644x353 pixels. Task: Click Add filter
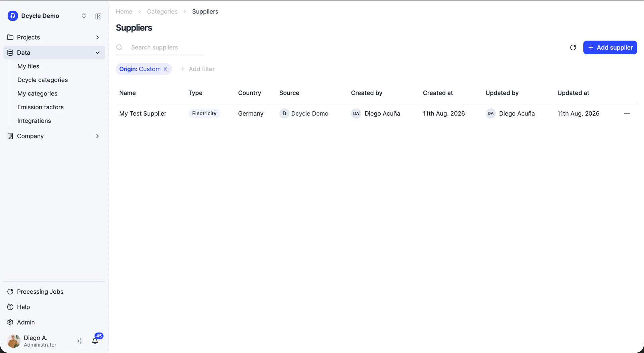(x=198, y=69)
